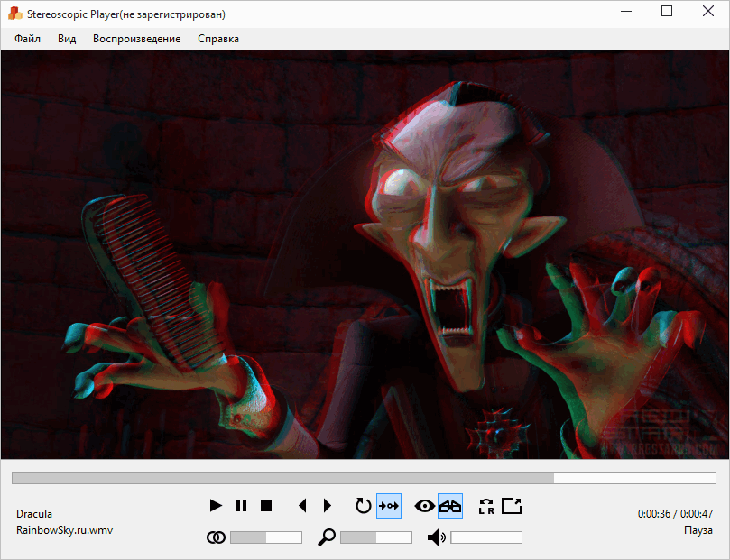The height and width of the screenshot is (560, 730).
Task: Toggle the auto-align arrows icon
Action: click(389, 506)
